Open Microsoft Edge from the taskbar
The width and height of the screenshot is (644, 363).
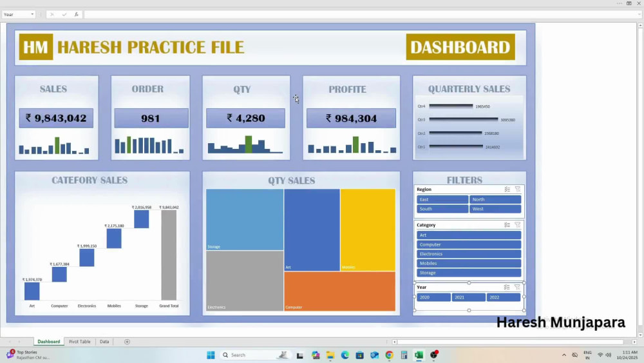tap(345, 355)
